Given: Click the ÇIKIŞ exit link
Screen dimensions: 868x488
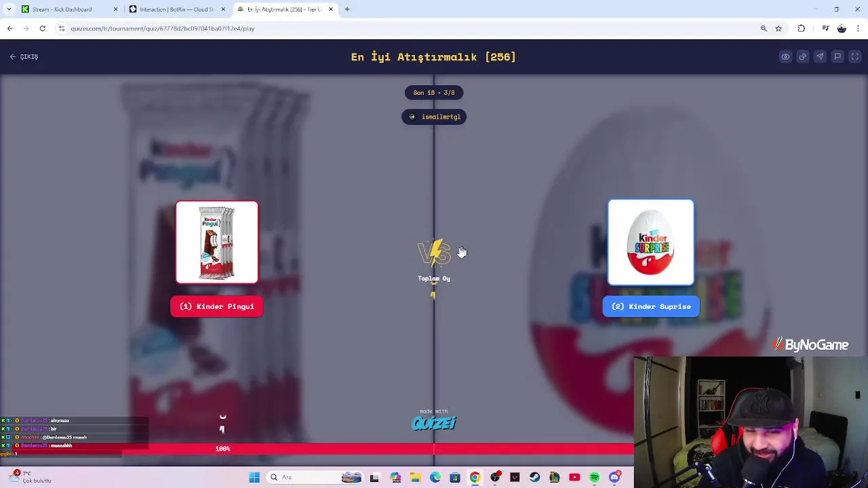Looking at the screenshot, I should pyautogui.click(x=24, y=57).
